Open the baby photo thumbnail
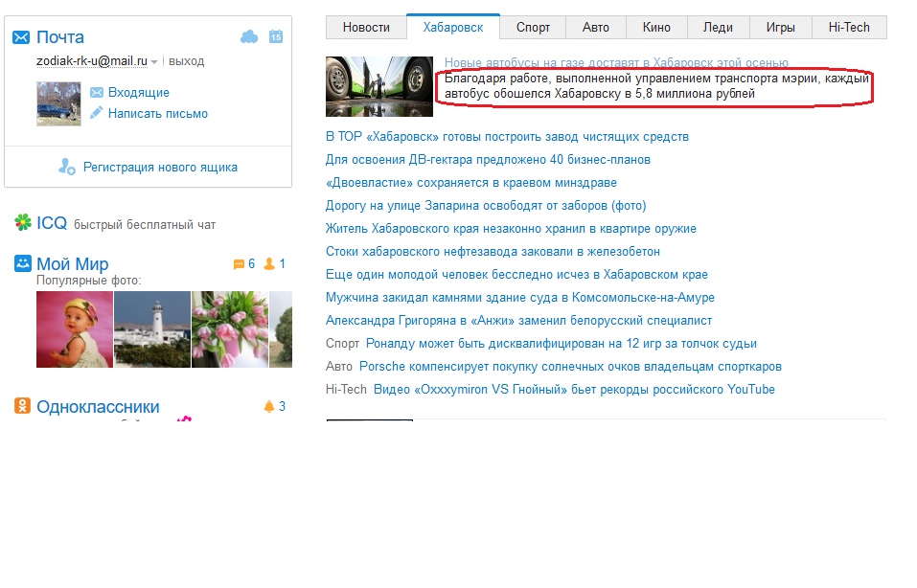Image resolution: width=917 pixels, height=588 pixels. coord(74,329)
